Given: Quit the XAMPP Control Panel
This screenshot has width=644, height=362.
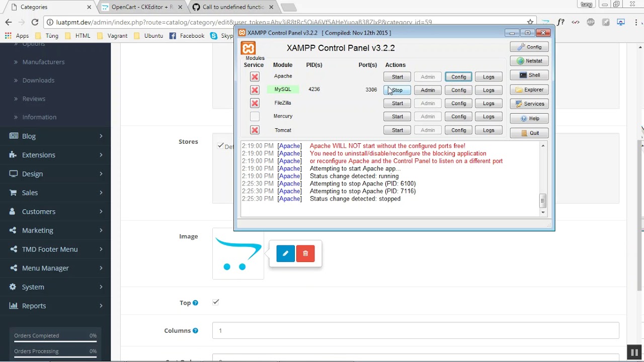Looking at the screenshot, I should point(529,133).
